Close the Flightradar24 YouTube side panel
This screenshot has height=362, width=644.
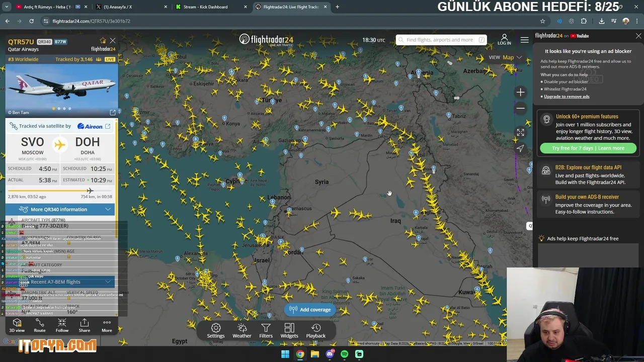tap(638, 36)
